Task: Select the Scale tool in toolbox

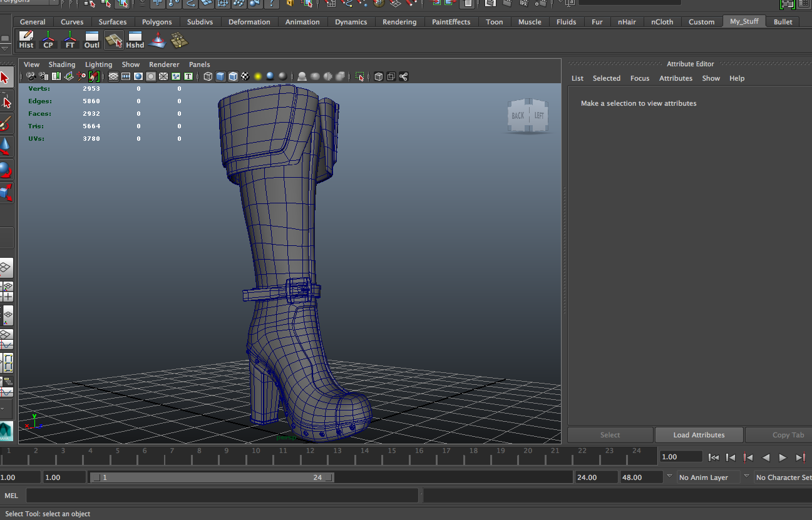Action: click(5, 193)
